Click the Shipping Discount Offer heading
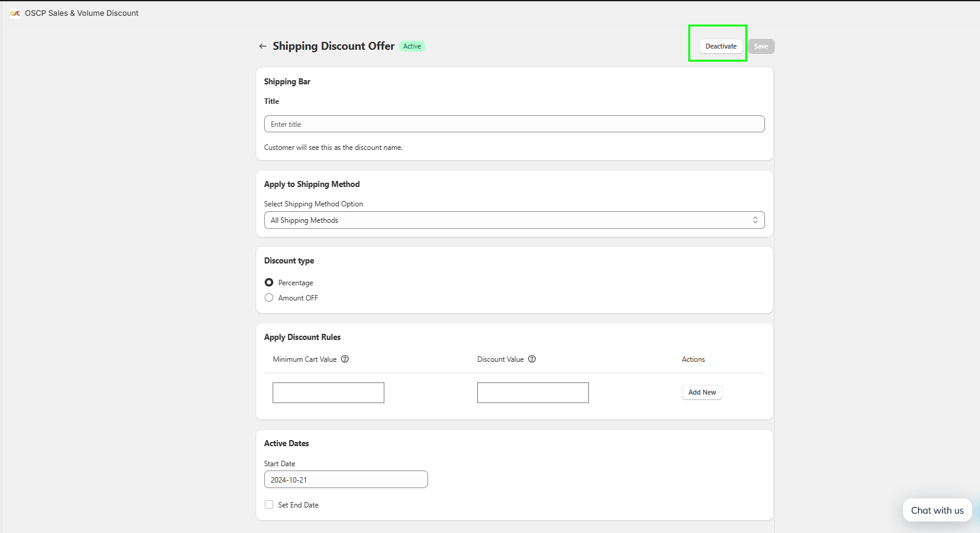980x533 pixels. [333, 46]
